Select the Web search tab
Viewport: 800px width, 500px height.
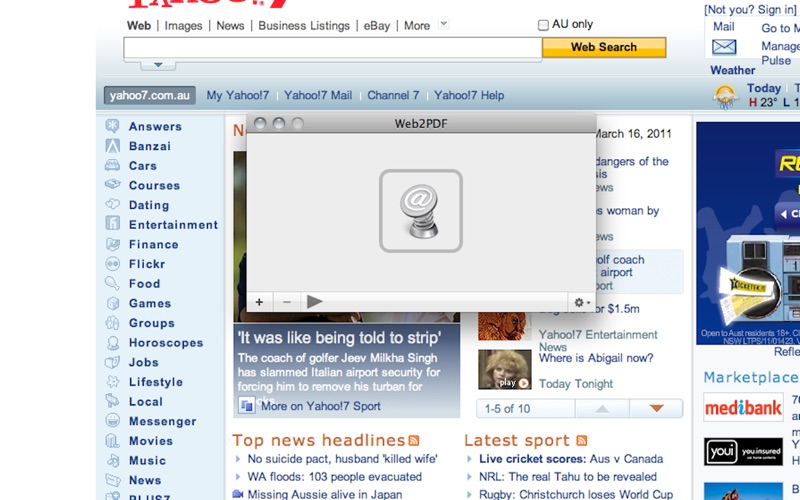pos(139,26)
